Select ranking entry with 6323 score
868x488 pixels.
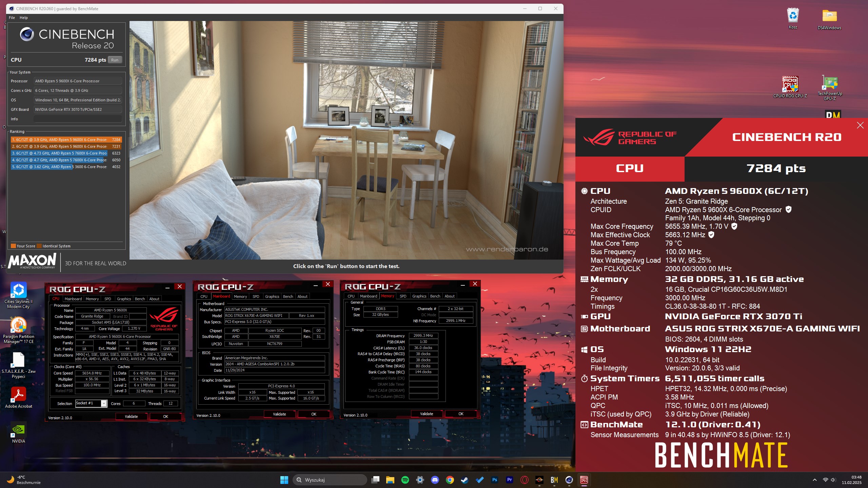pos(66,153)
